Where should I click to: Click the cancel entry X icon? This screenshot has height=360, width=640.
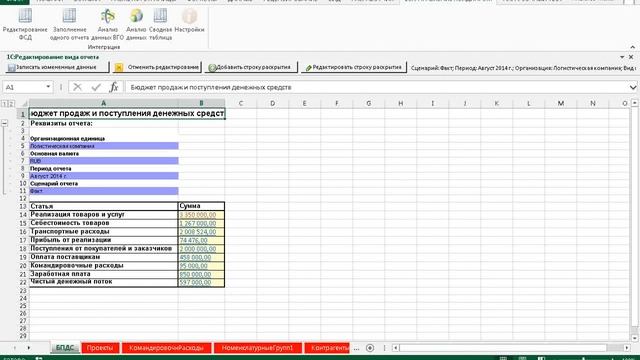pyautogui.click(x=78, y=87)
